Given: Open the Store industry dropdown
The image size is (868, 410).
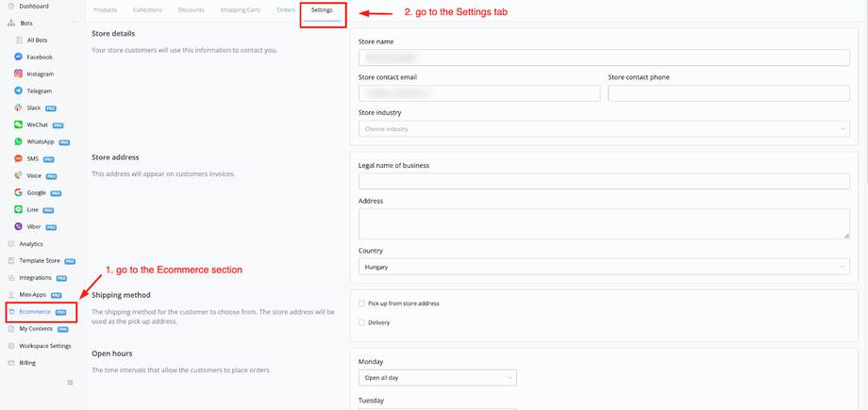Looking at the screenshot, I should click(604, 129).
